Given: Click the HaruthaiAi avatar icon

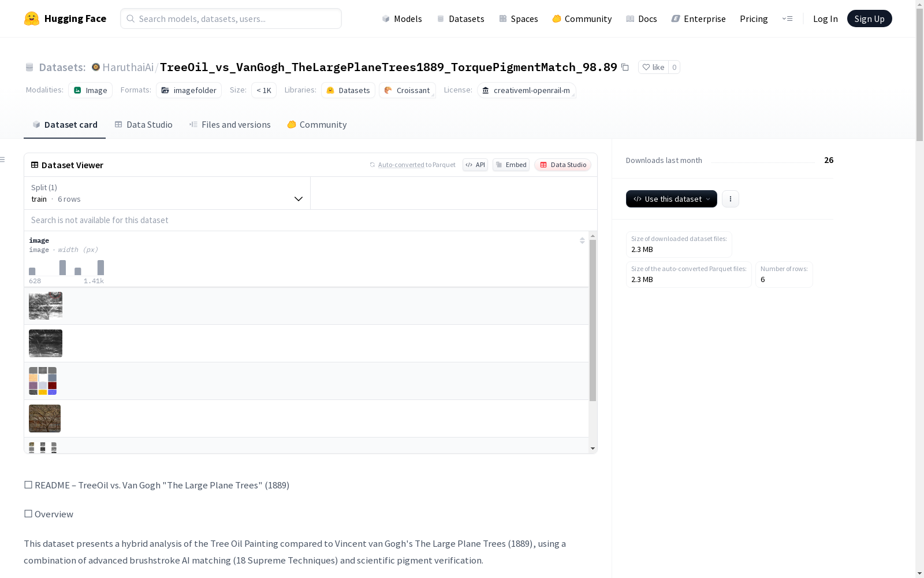Looking at the screenshot, I should coord(96,67).
